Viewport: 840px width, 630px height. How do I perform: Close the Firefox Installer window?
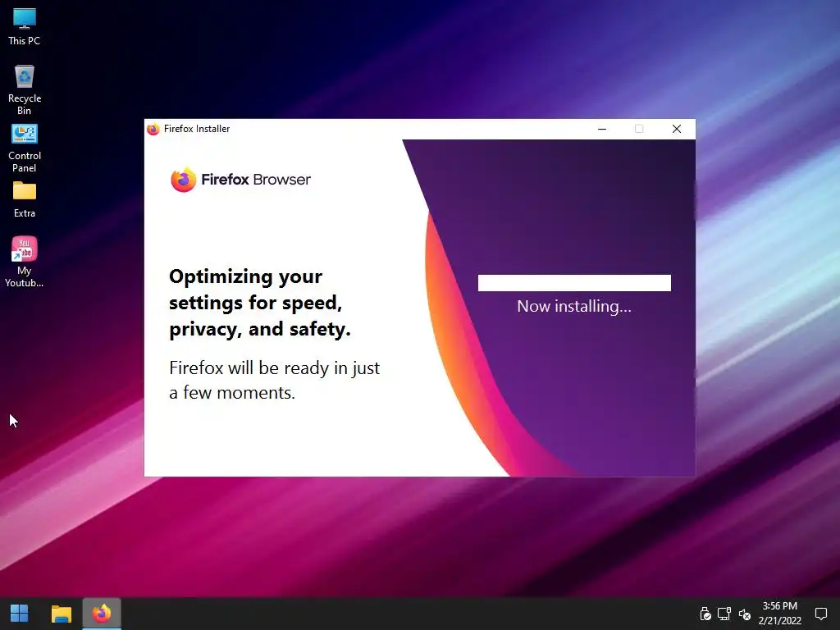coord(677,129)
